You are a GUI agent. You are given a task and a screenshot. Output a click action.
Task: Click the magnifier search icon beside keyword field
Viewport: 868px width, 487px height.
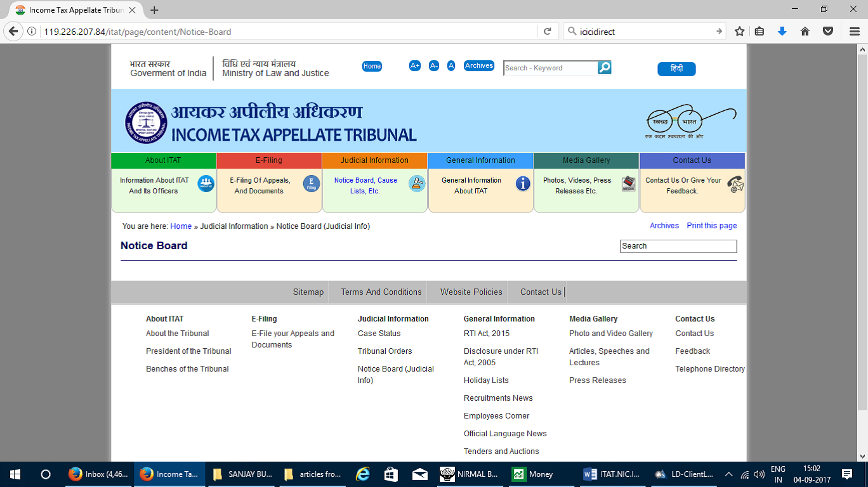(x=605, y=67)
